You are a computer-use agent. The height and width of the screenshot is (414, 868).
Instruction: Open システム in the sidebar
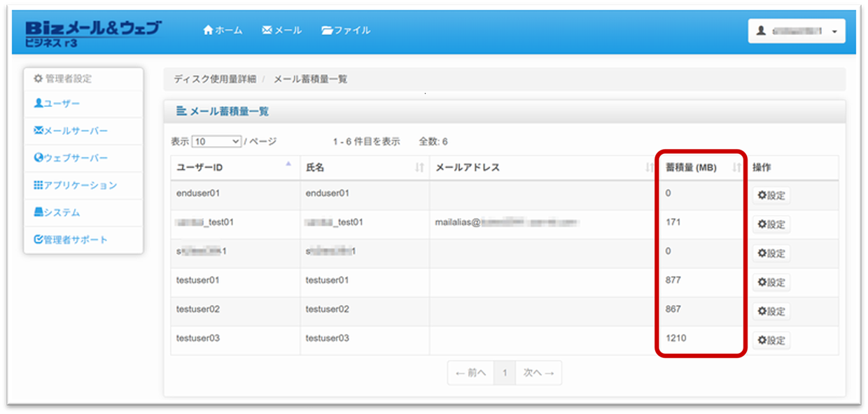coord(57,213)
